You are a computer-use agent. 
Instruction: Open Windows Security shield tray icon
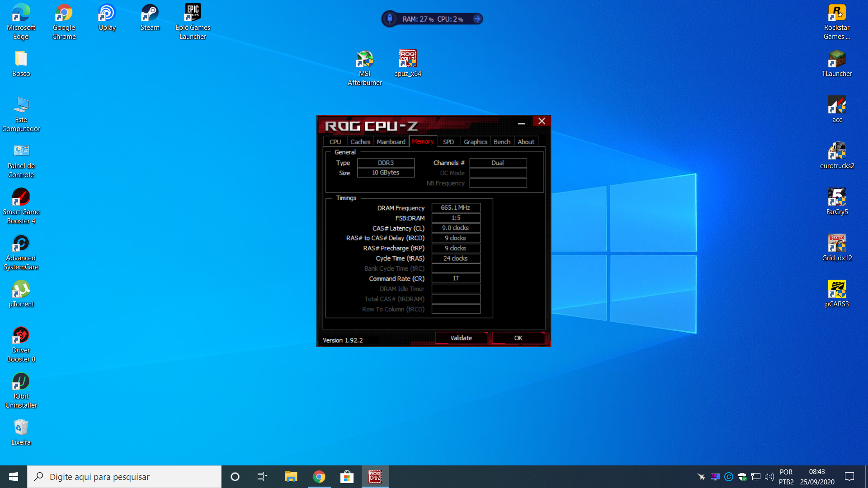pos(742,477)
